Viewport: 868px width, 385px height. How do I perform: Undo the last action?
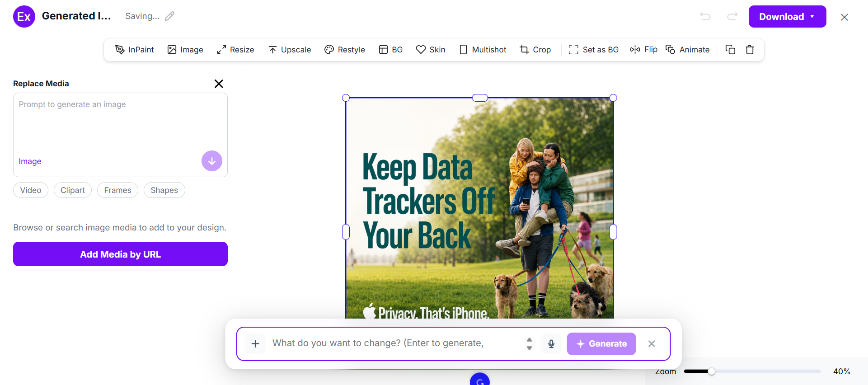click(705, 17)
